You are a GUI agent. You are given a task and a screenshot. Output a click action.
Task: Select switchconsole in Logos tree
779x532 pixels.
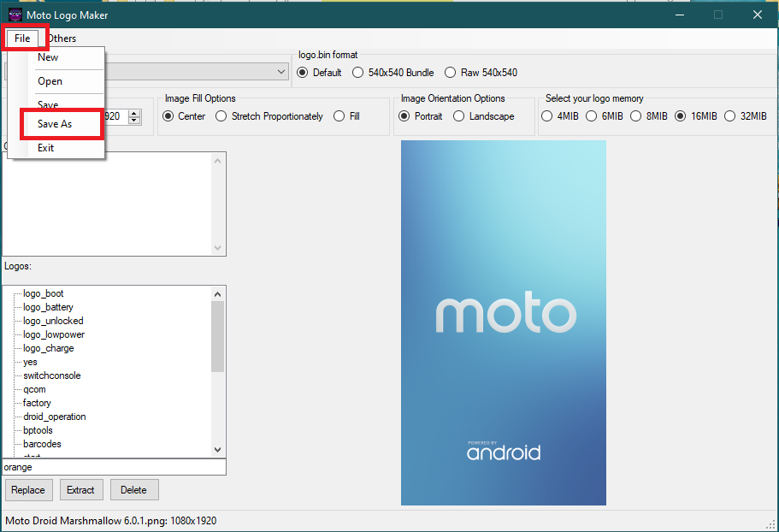(51, 375)
